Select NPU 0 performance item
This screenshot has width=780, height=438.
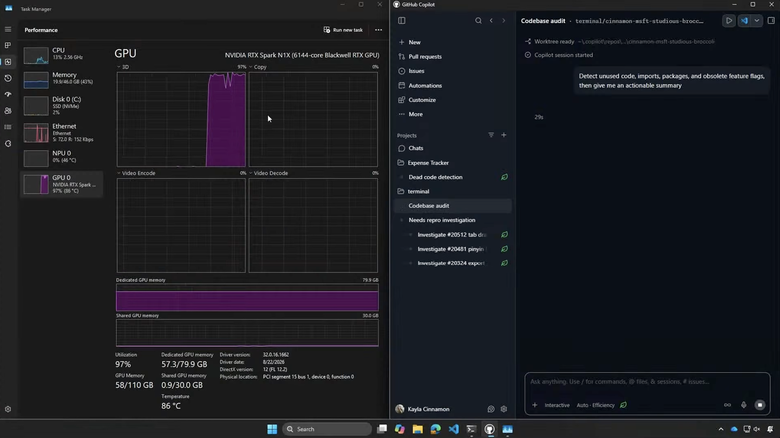coord(62,157)
